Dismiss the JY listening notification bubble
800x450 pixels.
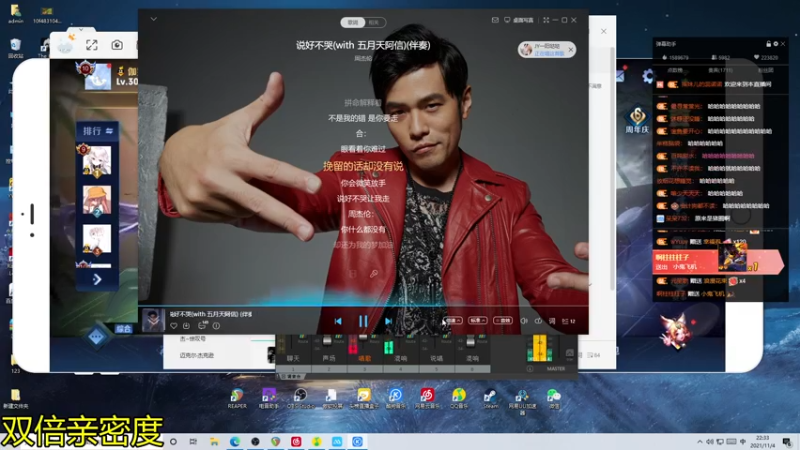(570, 49)
